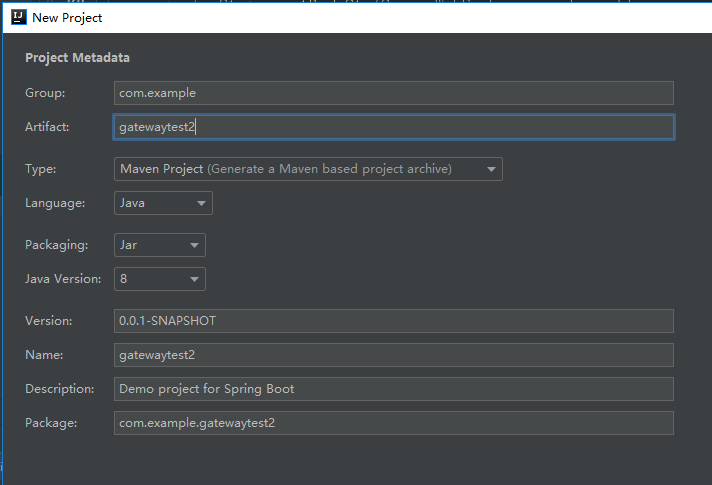
Task: Click the Type label
Action: 41,169
